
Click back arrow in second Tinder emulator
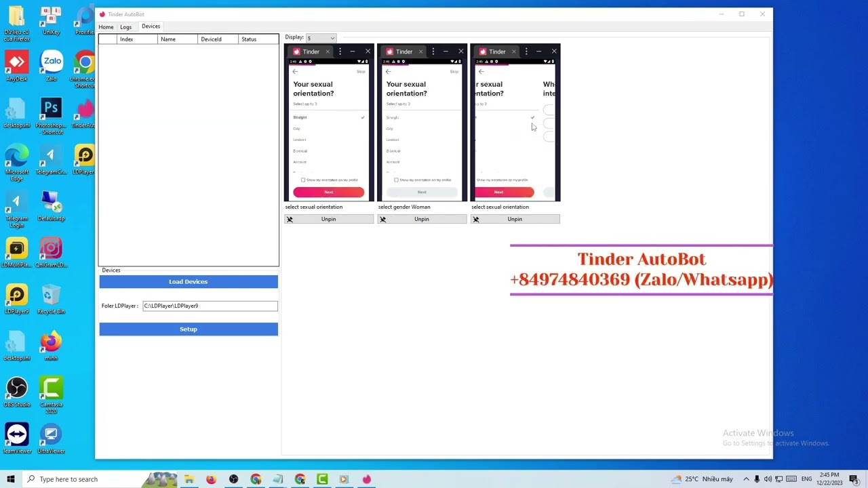[x=388, y=71]
